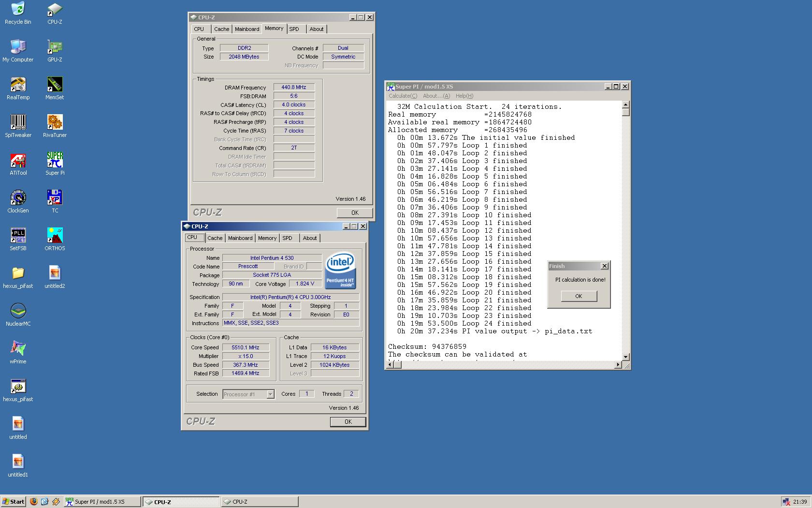The height and width of the screenshot is (508, 812).
Task: Open the hexus_pifast batch file icon
Action: click(18, 390)
